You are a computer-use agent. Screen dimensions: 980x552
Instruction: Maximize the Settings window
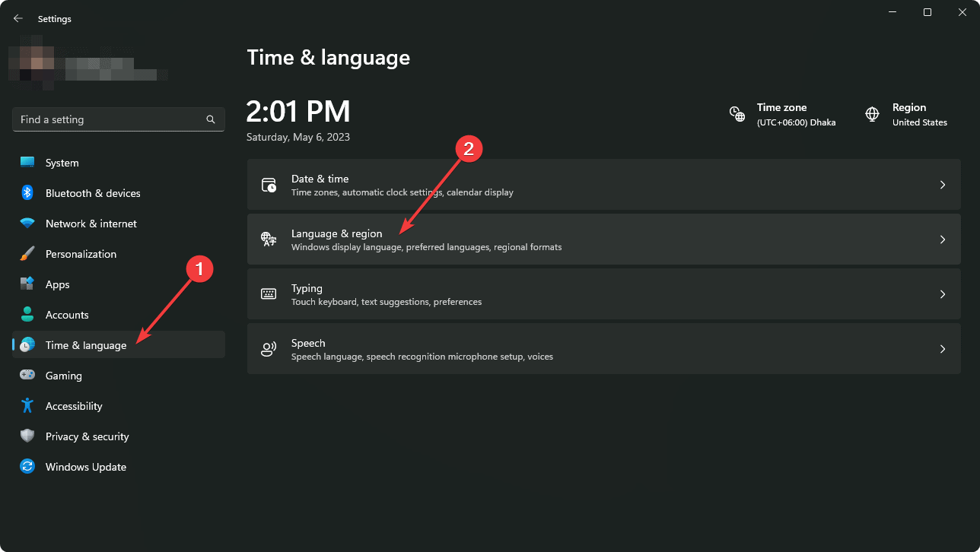click(x=928, y=12)
